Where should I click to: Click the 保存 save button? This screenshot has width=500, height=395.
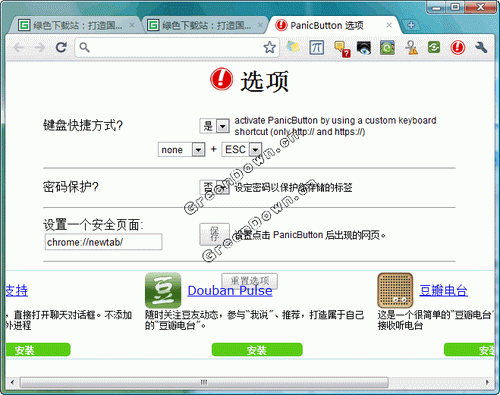(214, 234)
